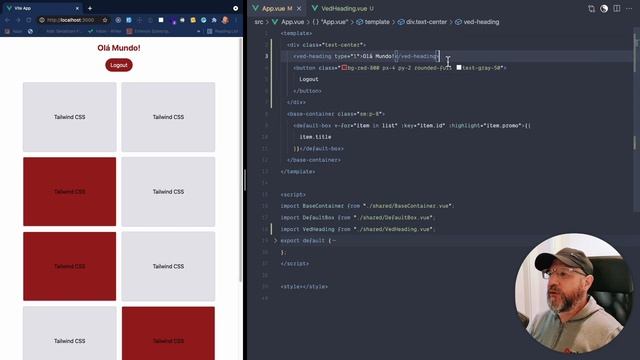Open the browser three-dot menu
The height and width of the screenshot is (360, 640).
(x=236, y=20)
